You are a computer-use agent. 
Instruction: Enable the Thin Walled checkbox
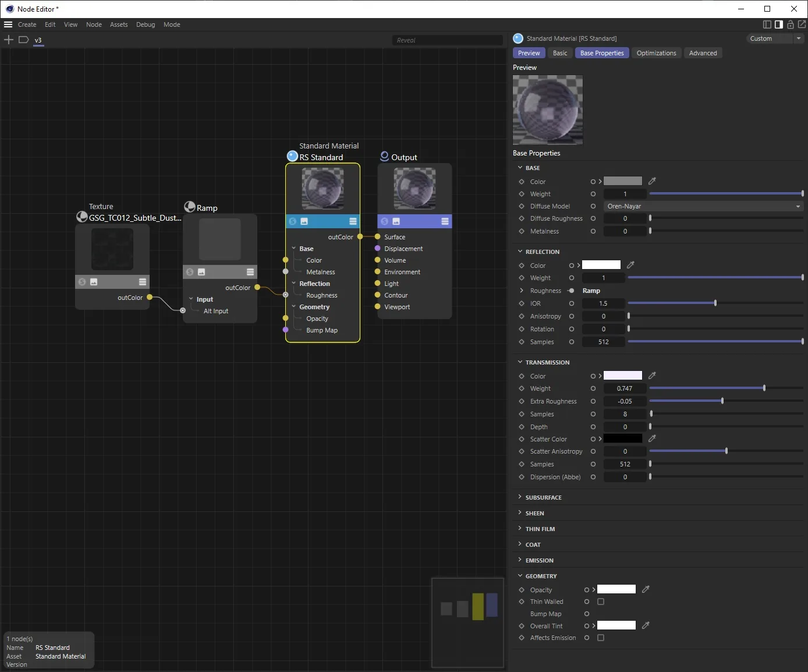(601, 602)
